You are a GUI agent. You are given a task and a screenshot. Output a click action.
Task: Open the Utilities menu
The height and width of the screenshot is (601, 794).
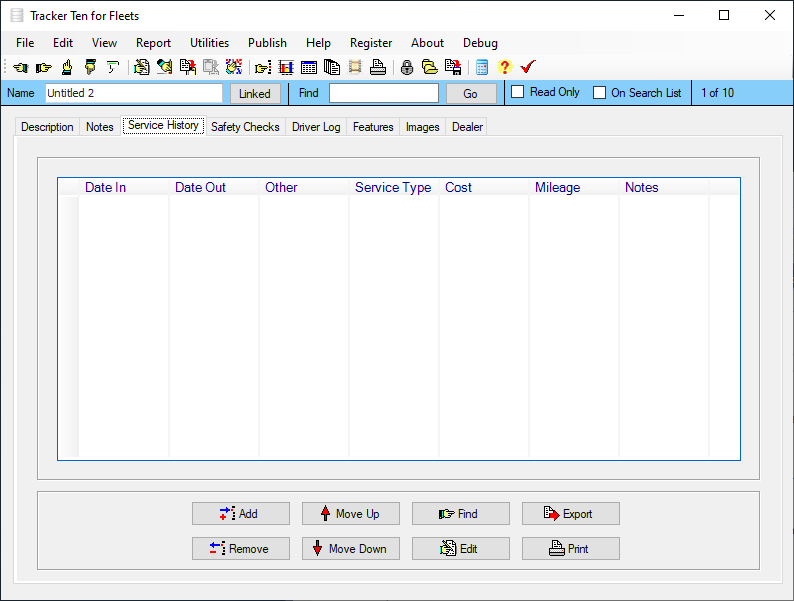[209, 43]
